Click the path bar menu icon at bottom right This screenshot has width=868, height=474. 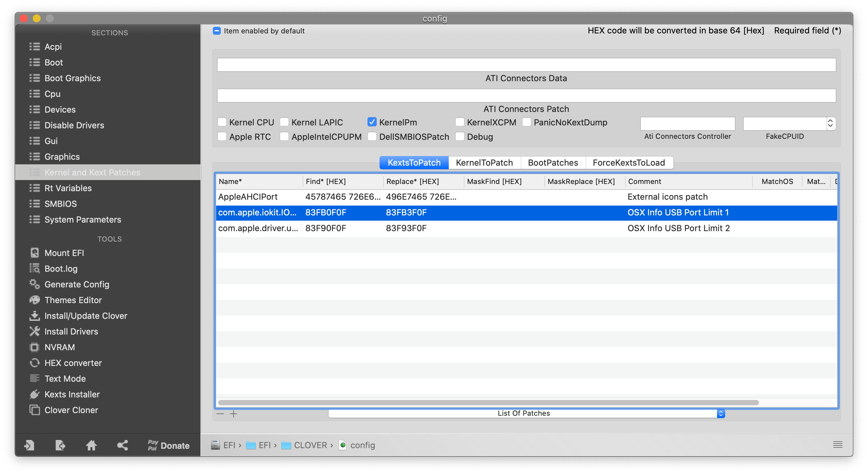pos(838,445)
